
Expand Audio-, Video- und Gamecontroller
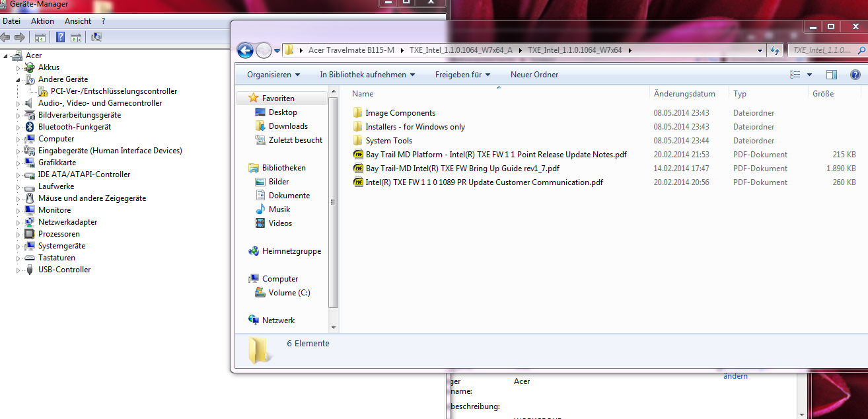pyautogui.click(x=18, y=103)
